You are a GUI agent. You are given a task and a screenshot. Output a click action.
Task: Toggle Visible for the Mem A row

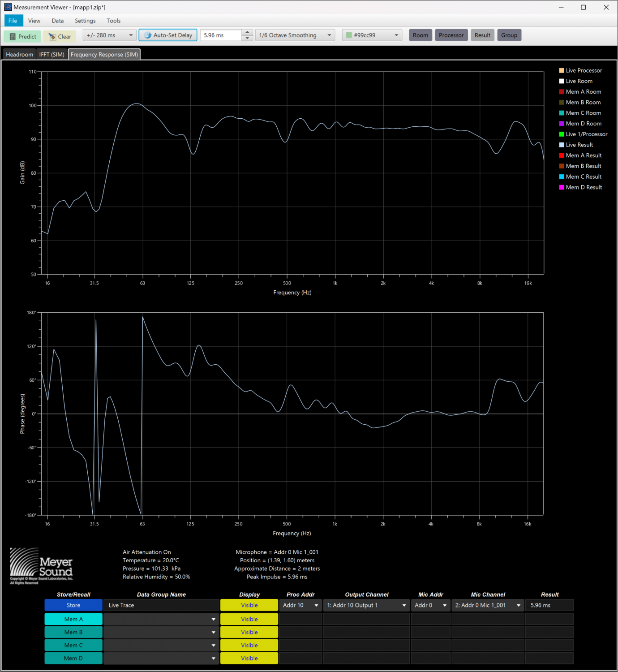(249, 619)
